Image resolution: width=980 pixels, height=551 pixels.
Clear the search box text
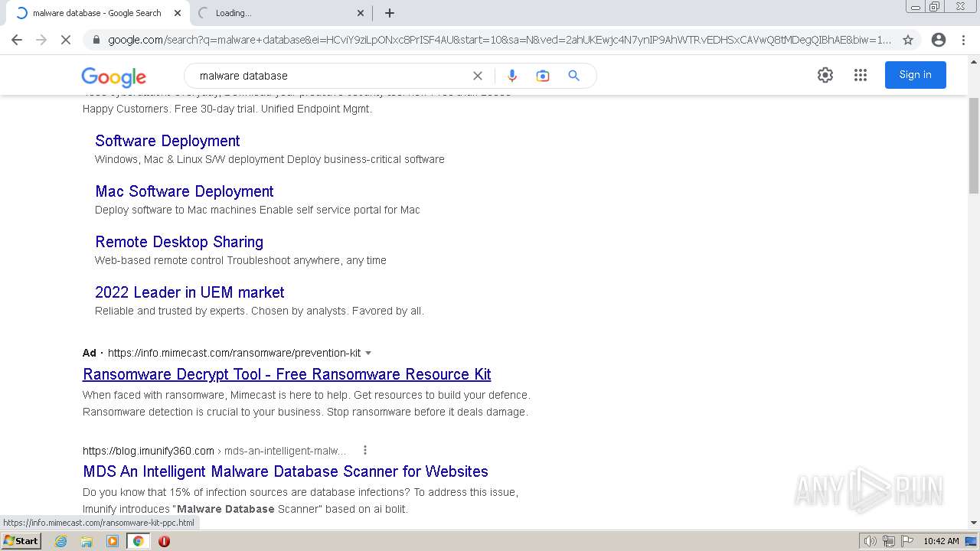[478, 76]
